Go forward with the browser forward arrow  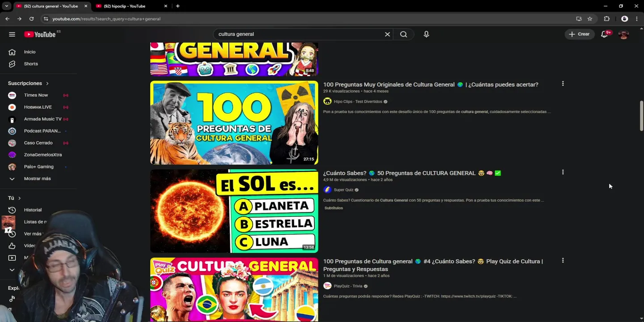[x=19, y=19]
